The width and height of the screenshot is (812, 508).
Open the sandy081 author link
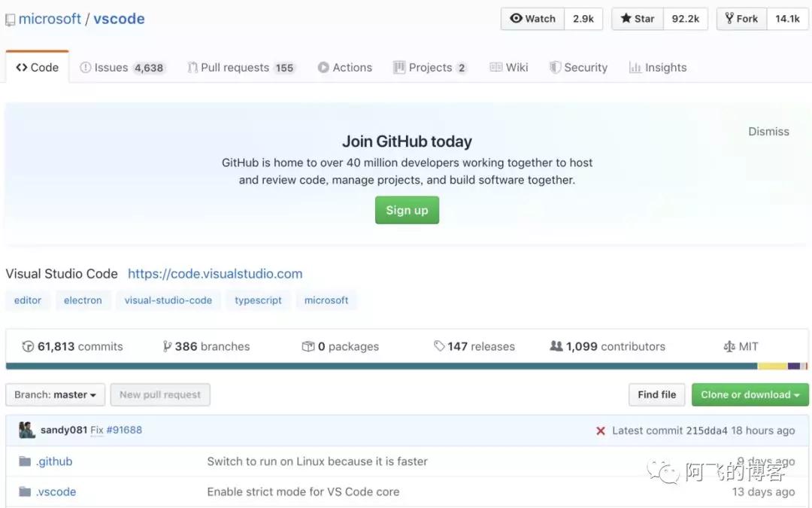[64, 430]
